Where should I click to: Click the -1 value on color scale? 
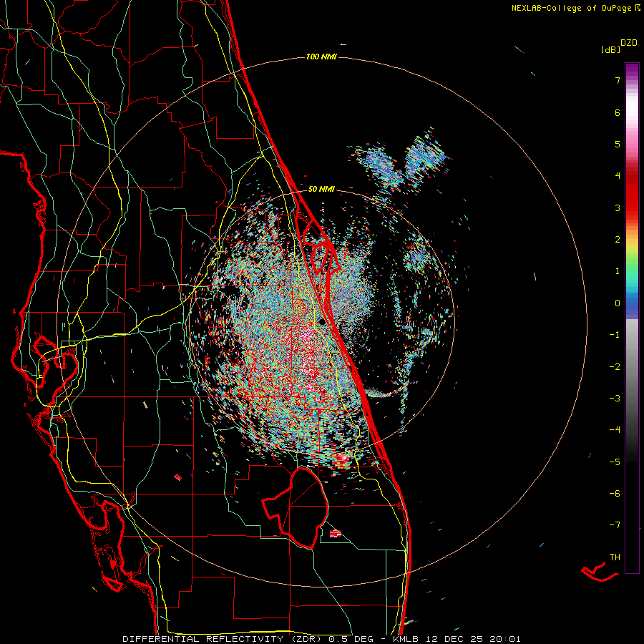615,335
